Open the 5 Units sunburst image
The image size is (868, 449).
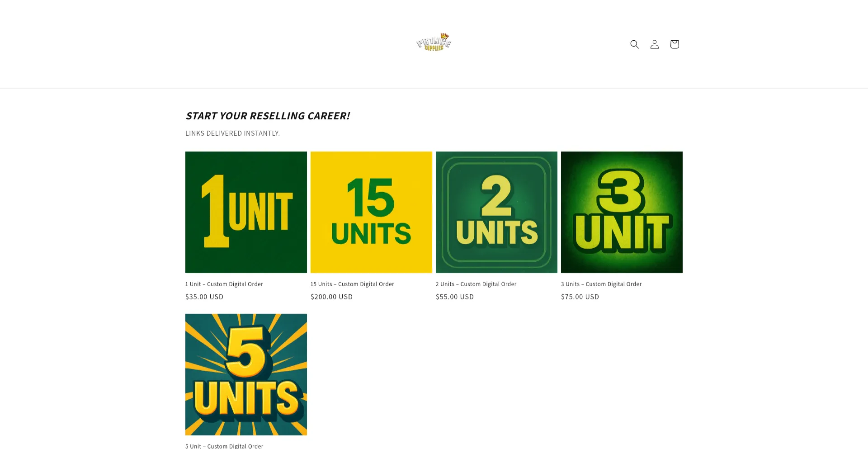[x=246, y=374]
